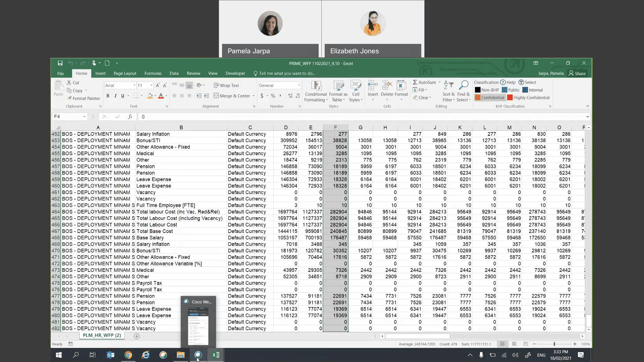644x362 pixels.
Task: Open the Formulas ribbon tab
Action: click(153, 73)
